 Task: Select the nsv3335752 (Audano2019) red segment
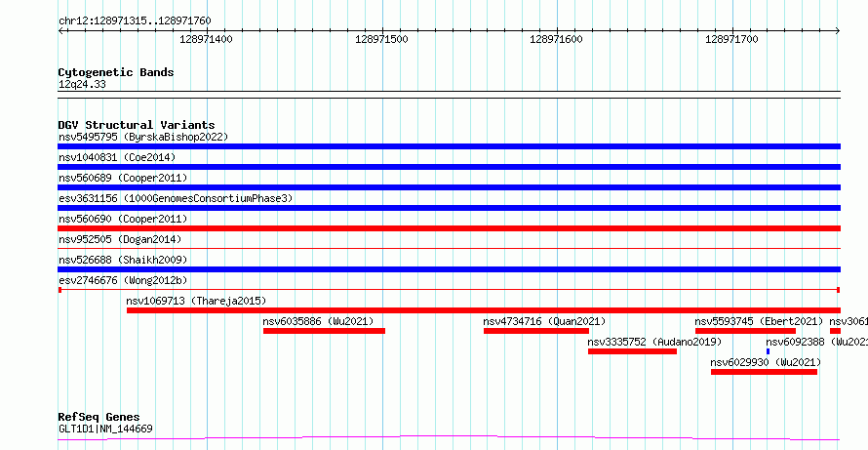[x=632, y=351]
